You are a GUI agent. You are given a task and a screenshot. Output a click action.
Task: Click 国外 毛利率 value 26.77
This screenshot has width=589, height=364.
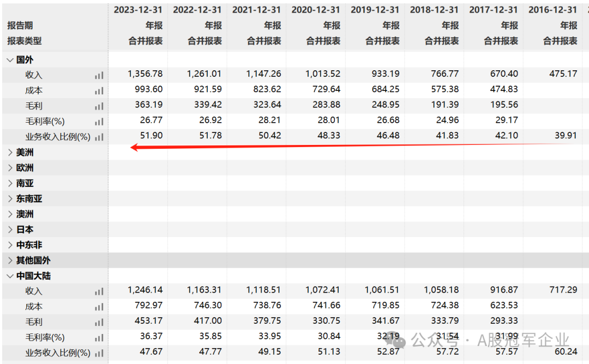[152, 120]
